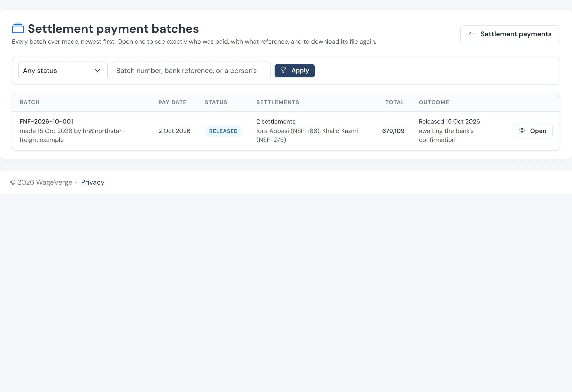The width and height of the screenshot is (572, 392).
Task: Click the funnel filter icon on Apply
Action: click(x=283, y=70)
